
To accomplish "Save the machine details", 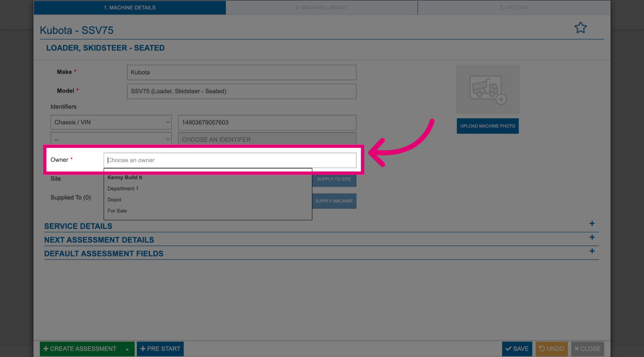I will pyautogui.click(x=517, y=349).
